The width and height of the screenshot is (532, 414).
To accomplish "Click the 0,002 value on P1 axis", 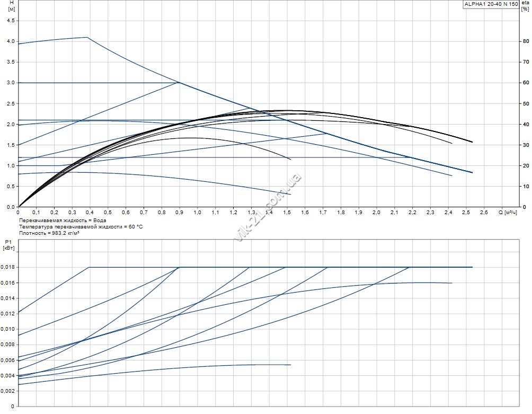I will 7,391.
